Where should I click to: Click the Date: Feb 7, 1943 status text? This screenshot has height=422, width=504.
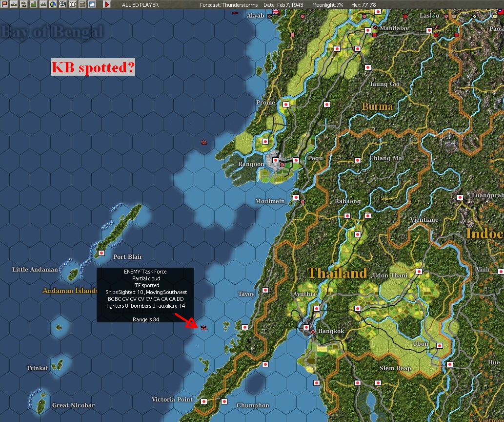click(283, 5)
